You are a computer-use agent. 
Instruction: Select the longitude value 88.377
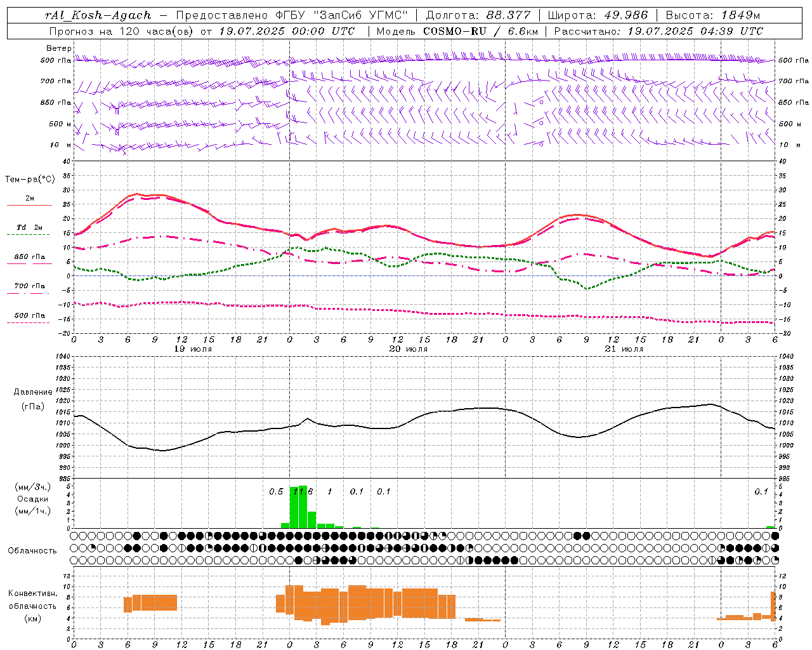[x=509, y=15]
